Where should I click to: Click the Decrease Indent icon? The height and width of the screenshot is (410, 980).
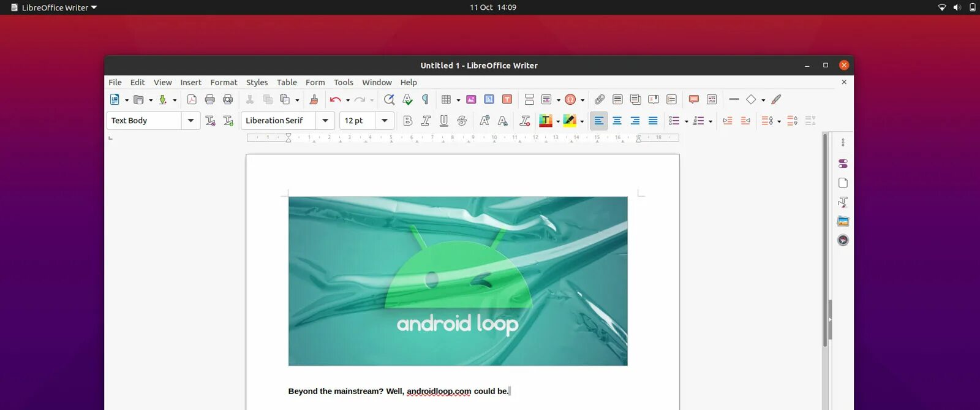coord(745,121)
